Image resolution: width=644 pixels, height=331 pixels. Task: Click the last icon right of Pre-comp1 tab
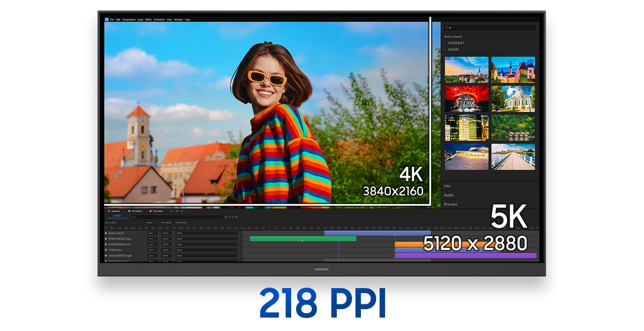pyautogui.click(x=182, y=211)
